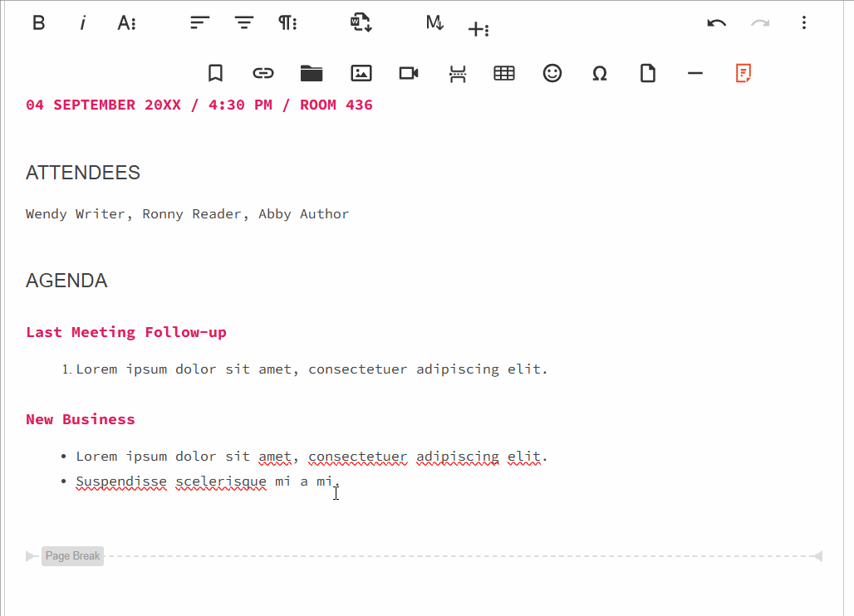Toggle bold formatting

tap(38, 23)
